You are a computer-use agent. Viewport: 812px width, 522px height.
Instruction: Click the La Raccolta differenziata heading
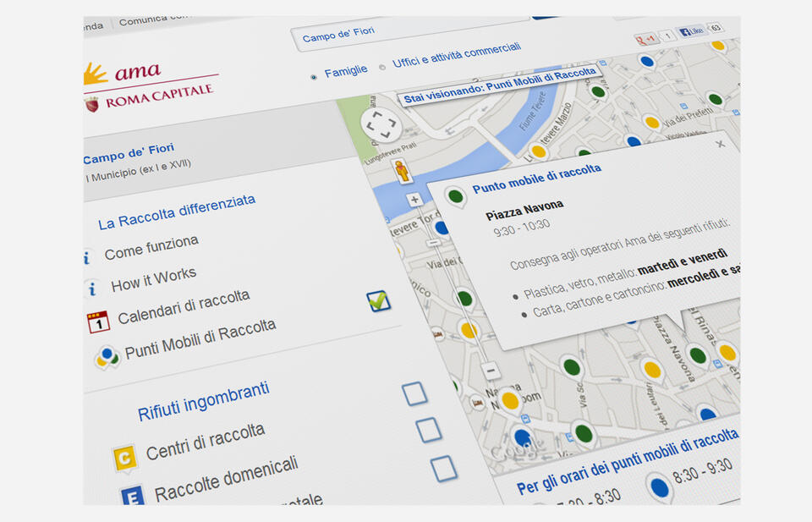point(177,212)
